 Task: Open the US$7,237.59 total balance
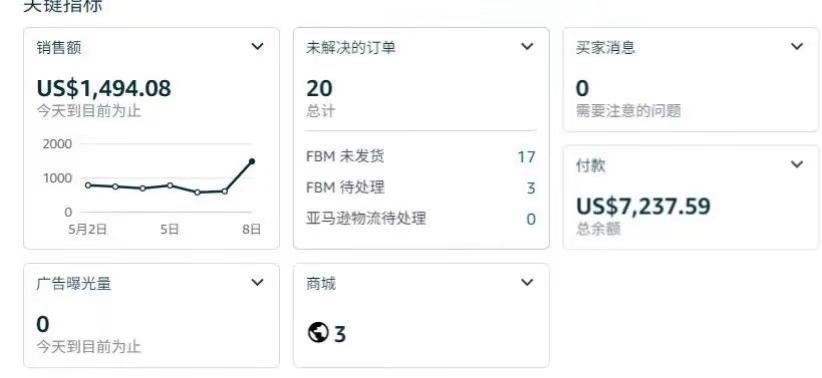point(643,206)
